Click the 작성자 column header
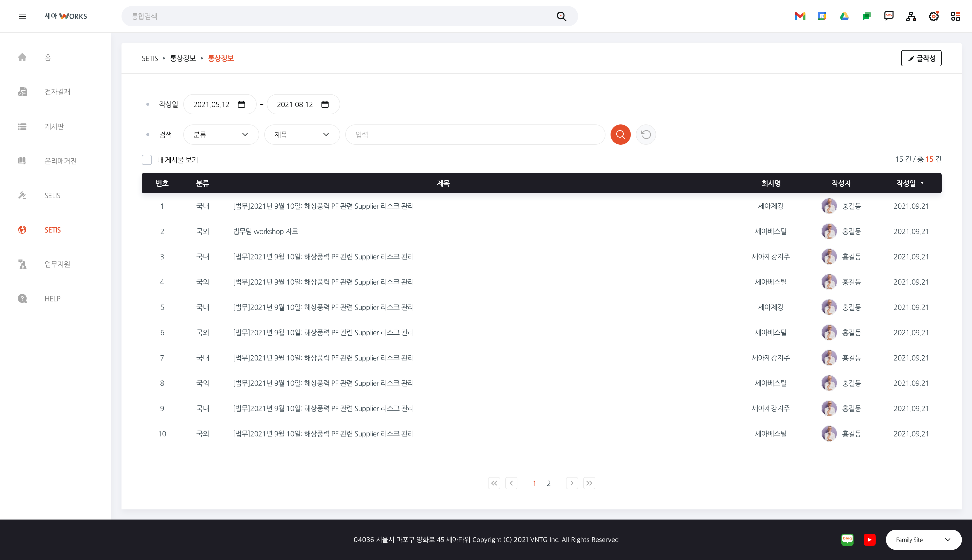This screenshot has height=560, width=972. (841, 183)
